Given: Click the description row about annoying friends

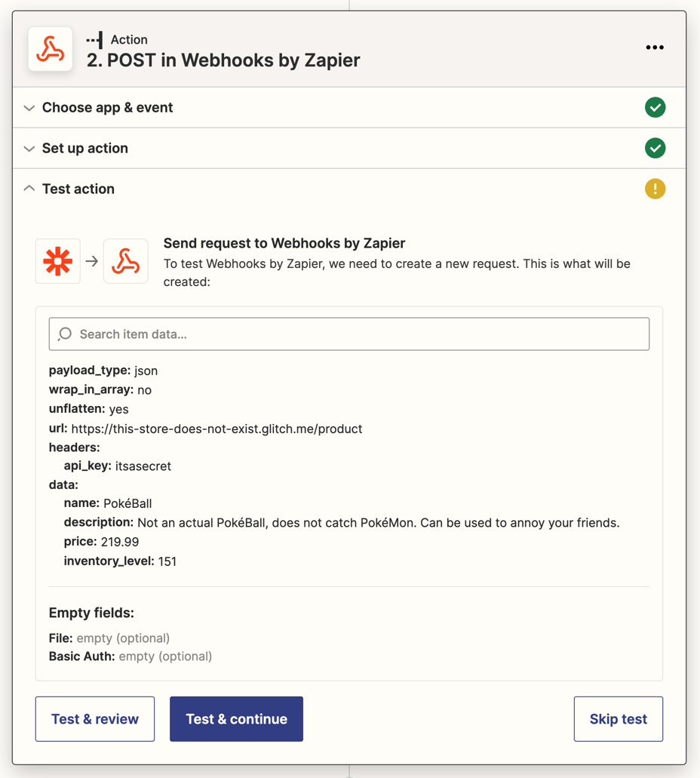Looking at the screenshot, I should 342,523.
